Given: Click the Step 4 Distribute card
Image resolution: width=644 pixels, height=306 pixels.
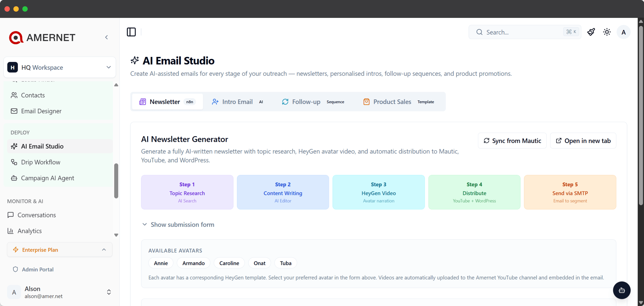Looking at the screenshot, I should click(x=474, y=192).
